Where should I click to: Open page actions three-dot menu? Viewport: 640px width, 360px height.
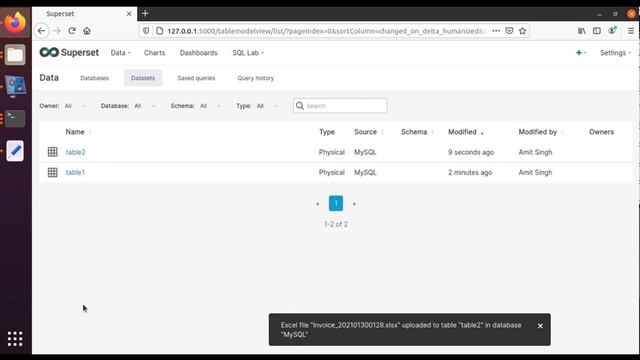[x=496, y=31]
